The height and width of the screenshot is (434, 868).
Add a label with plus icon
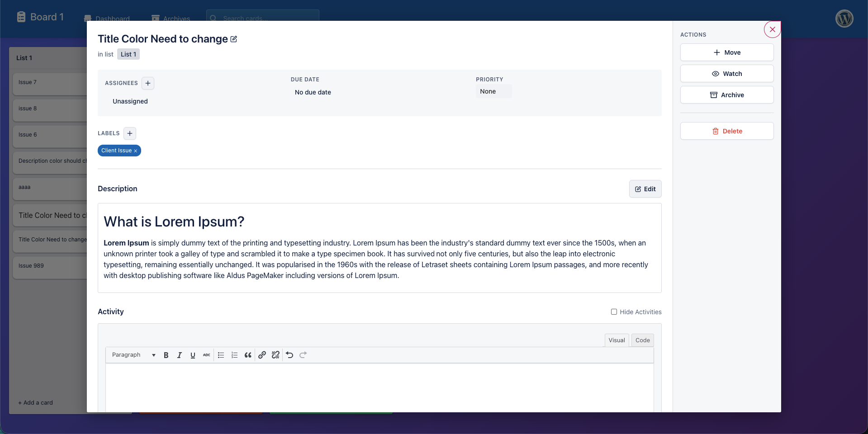coord(130,133)
